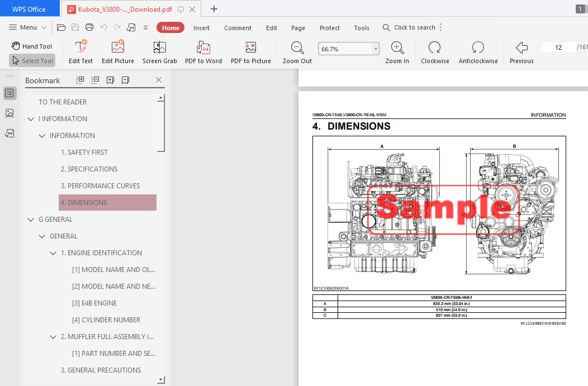
Task: Expand all bookmarks icon
Action: (80, 80)
